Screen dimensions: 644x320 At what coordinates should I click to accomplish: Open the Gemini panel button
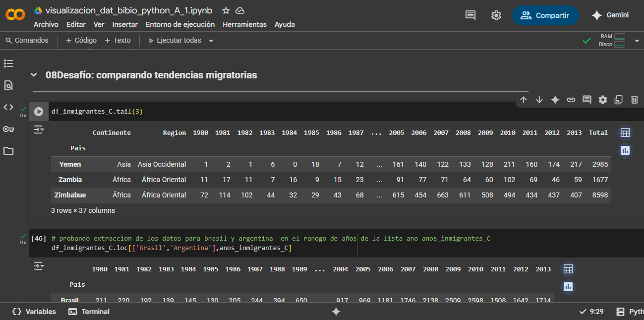pyautogui.click(x=610, y=15)
